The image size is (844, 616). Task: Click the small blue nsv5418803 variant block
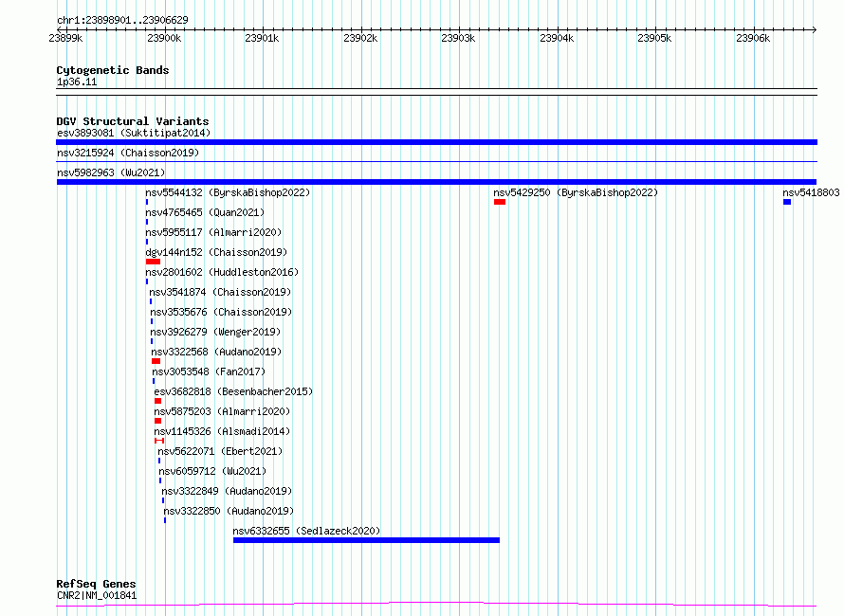click(x=787, y=202)
